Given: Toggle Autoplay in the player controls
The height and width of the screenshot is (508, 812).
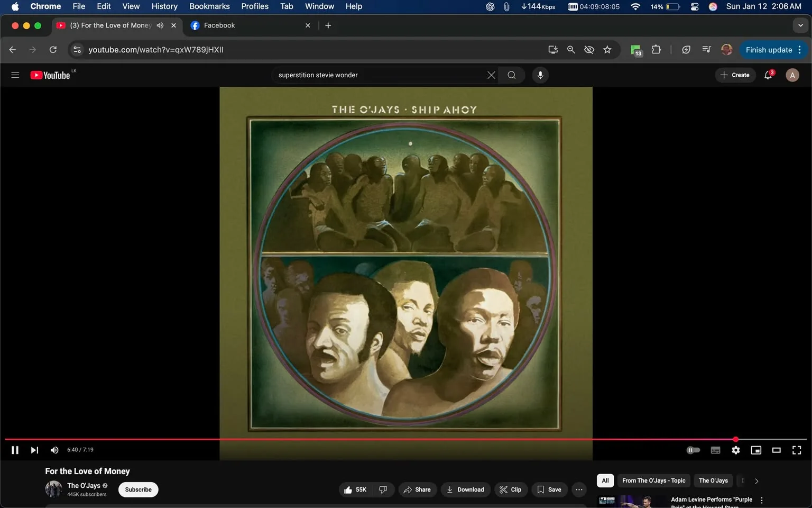Looking at the screenshot, I should pyautogui.click(x=693, y=450).
